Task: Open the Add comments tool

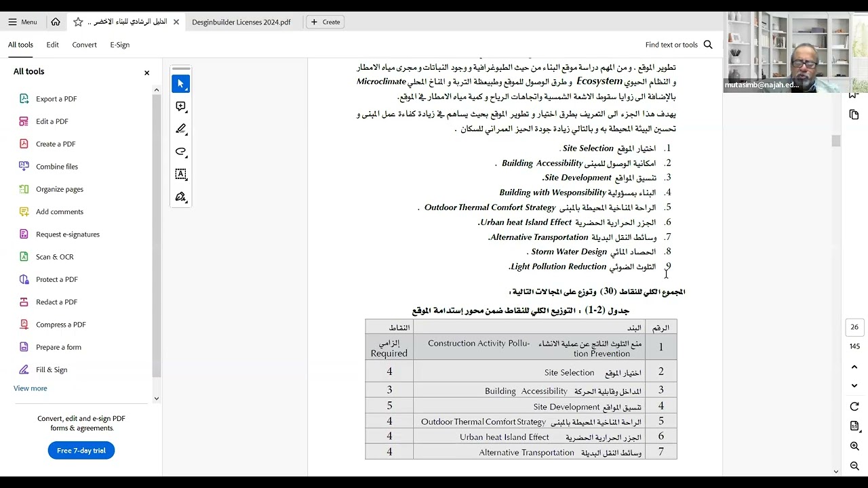Action: [60, 211]
